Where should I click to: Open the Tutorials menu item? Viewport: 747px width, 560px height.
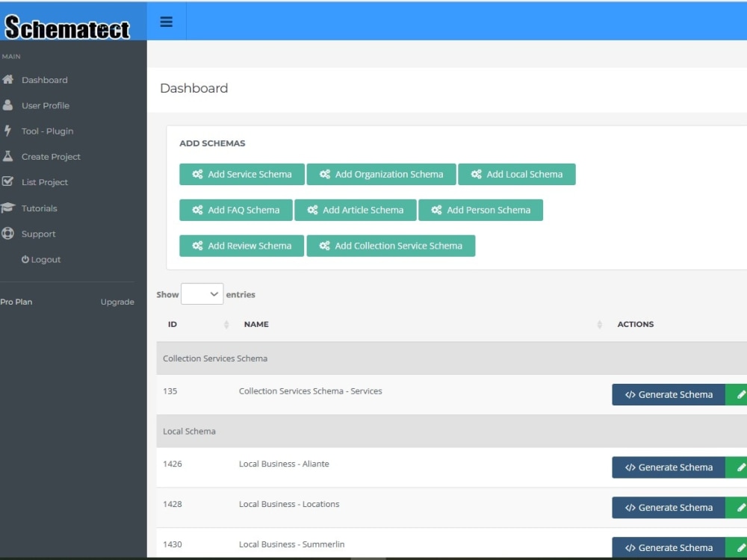39,208
